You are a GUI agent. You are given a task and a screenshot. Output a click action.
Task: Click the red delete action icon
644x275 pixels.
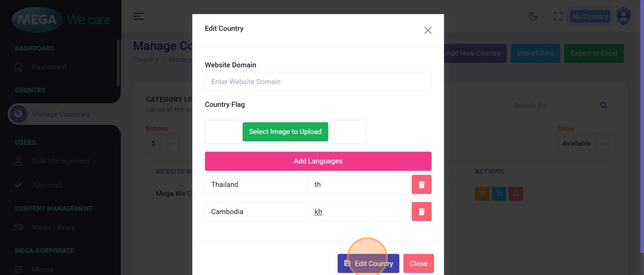pos(516,193)
